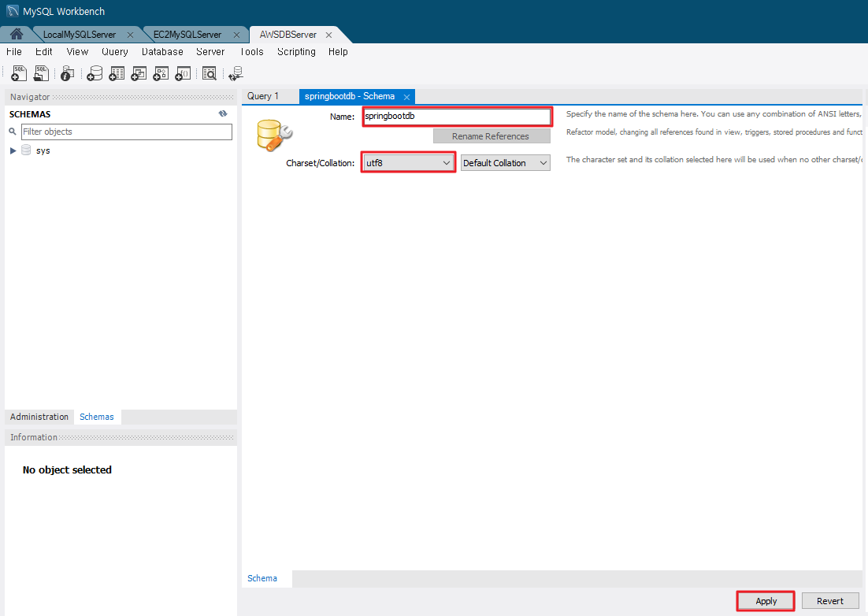Click the Revert button
The width and height of the screenshot is (868, 616).
[x=830, y=601]
